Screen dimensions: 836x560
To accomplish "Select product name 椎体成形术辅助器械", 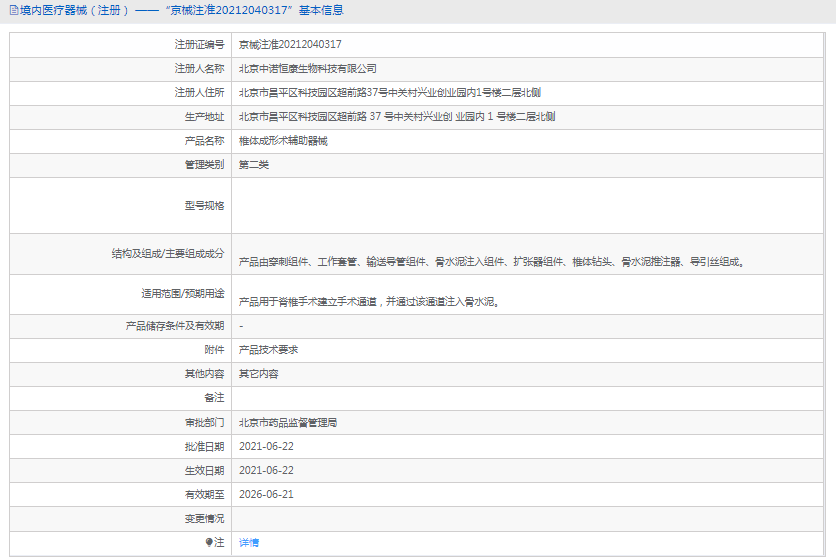I will click(283, 141).
